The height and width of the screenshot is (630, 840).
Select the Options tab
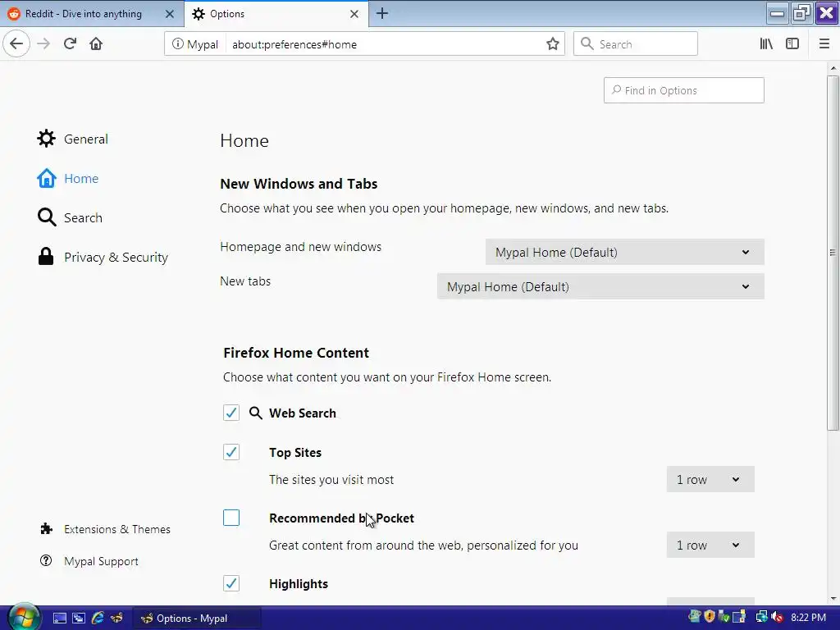coord(276,14)
